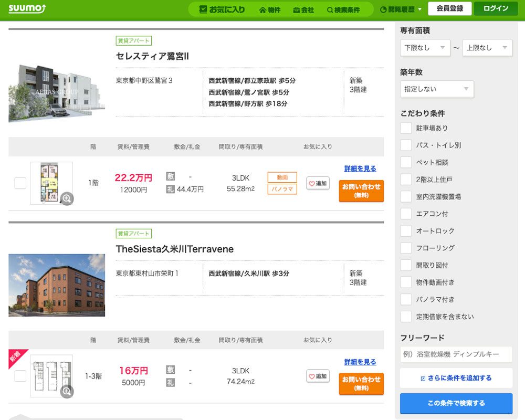Viewport: 525px width, 420px height.
Task: Open floor plan thumbnail of 22.2万円 room
Action: [51, 183]
